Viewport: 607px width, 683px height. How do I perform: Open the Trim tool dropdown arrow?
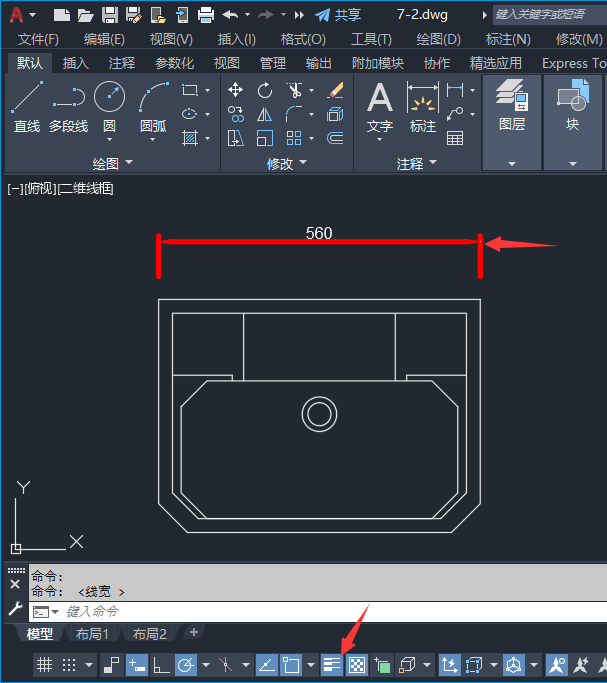point(311,90)
